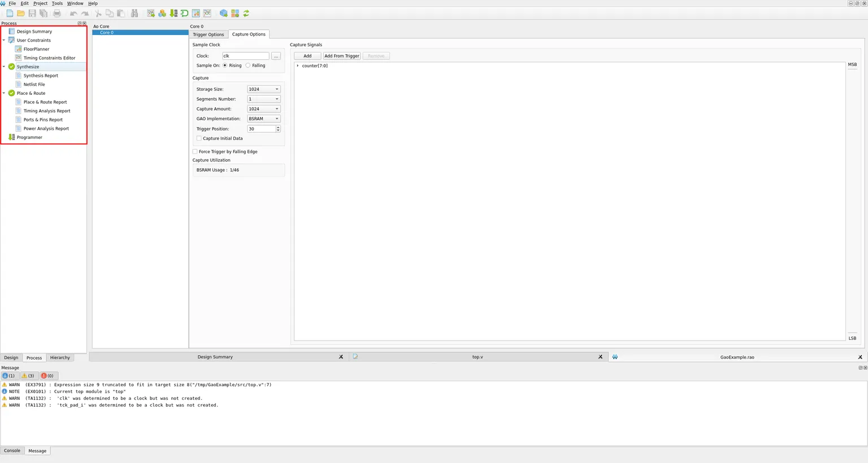The image size is (868, 463).
Task: Toggle the warning messages filter (3)
Action: [x=28, y=375]
